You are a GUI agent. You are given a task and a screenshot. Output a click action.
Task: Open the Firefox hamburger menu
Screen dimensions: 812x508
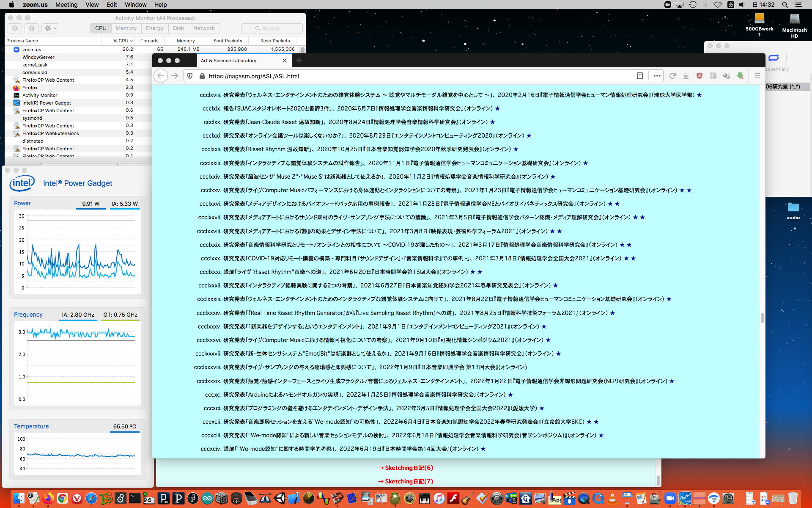coord(757,76)
